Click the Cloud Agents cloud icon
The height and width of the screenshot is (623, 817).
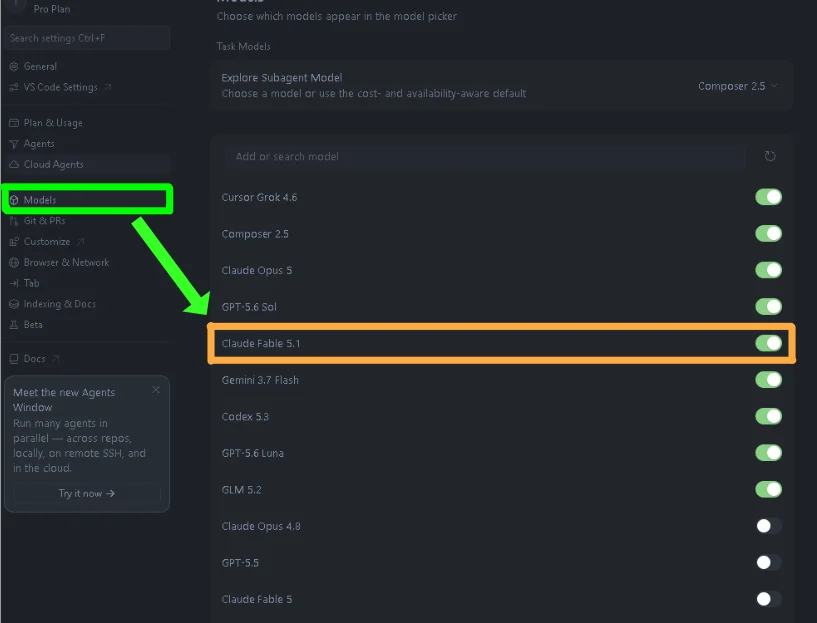coord(14,164)
